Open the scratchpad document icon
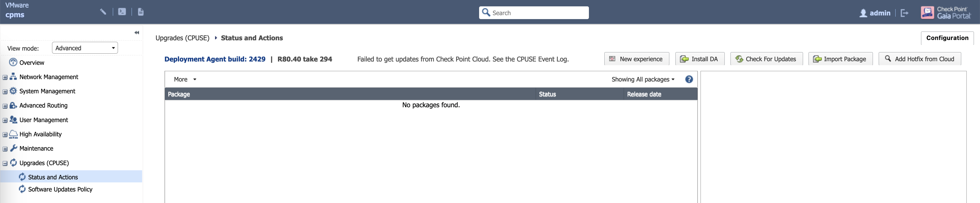This screenshot has height=203, width=980. point(140,12)
